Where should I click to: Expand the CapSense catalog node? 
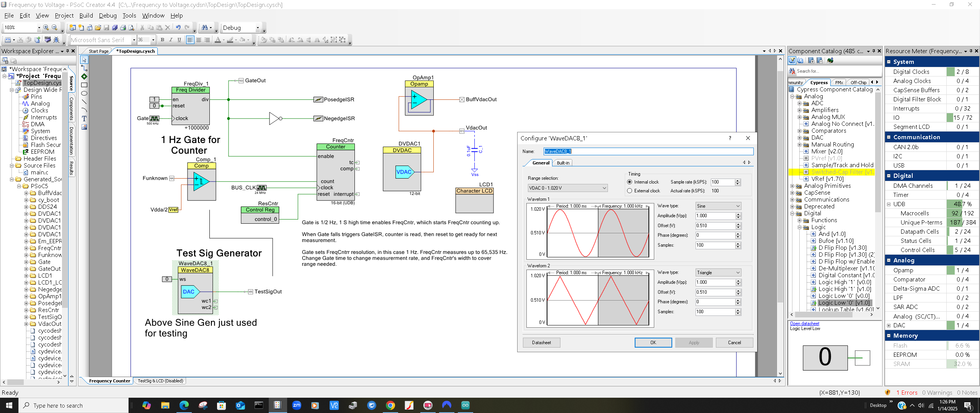[792, 193]
